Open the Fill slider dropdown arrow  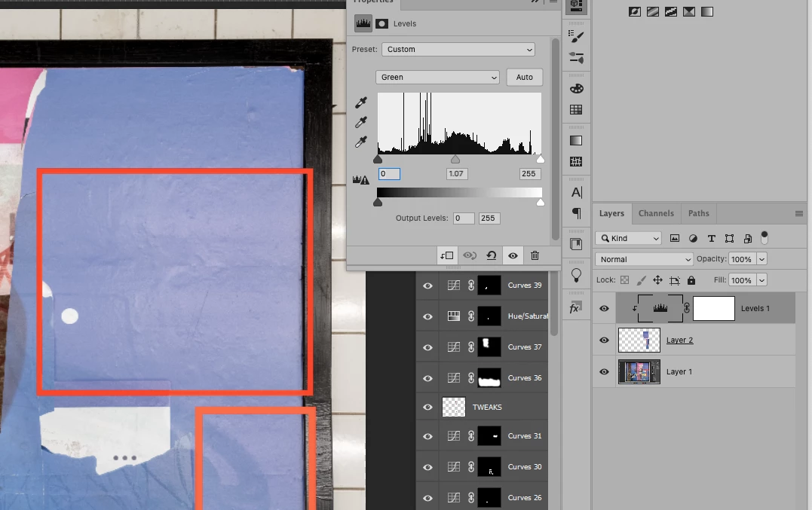pyautogui.click(x=761, y=280)
